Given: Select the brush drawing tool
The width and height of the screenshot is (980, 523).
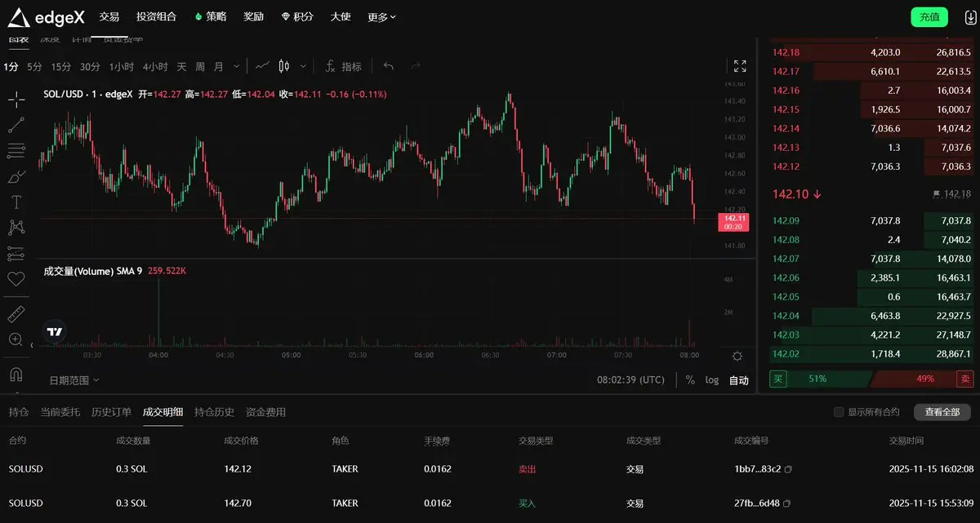Looking at the screenshot, I should pos(16,176).
